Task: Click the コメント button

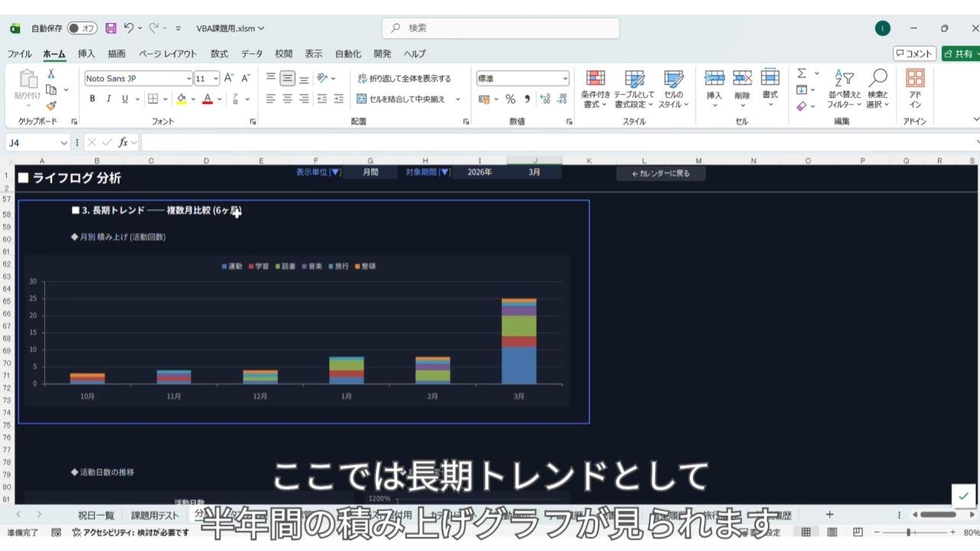Action: tap(914, 54)
